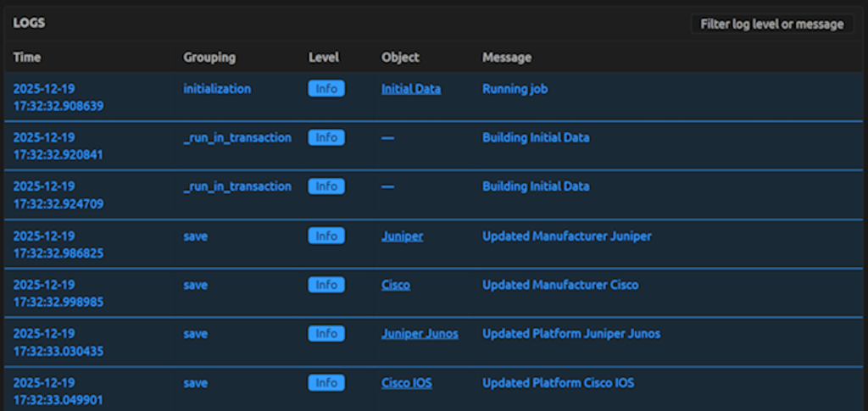Image resolution: width=868 pixels, height=411 pixels.
Task: Follow the Cisco IOS platform link
Action: [406, 383]
